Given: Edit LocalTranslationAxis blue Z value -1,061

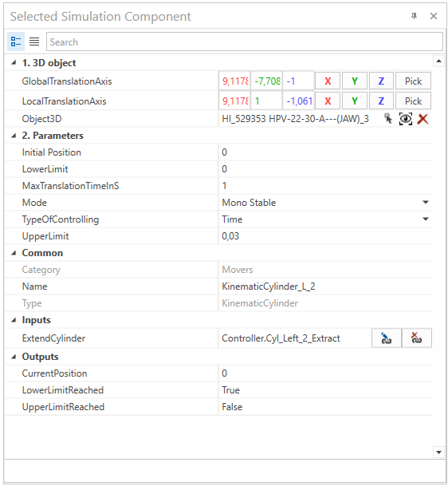Looking at the screenshot, I should tap(298, 101).
